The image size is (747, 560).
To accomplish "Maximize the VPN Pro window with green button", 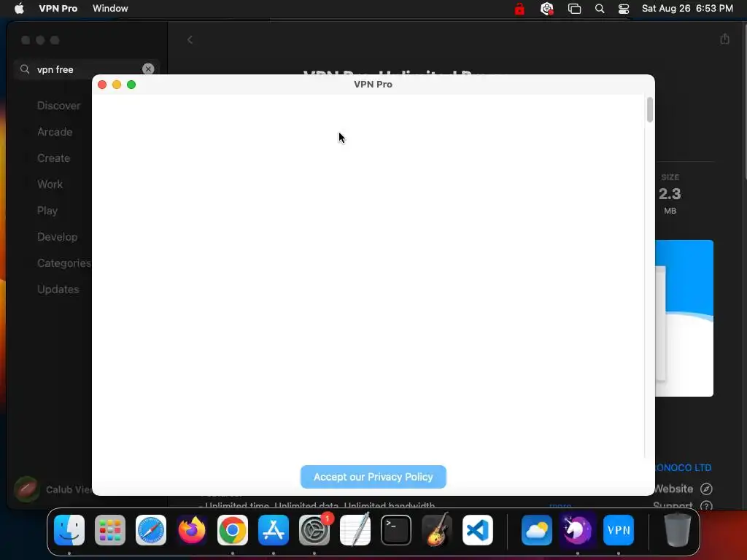I will [131, 85].
